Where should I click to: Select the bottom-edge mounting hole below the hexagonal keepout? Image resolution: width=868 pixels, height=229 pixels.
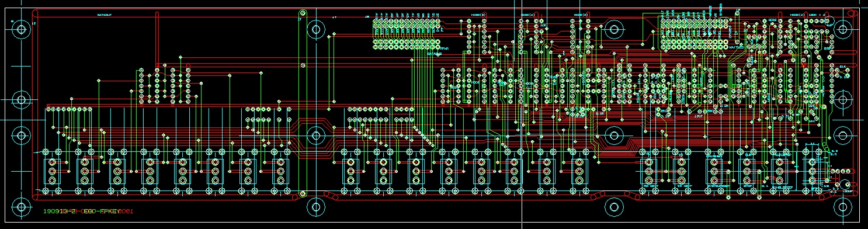[x=316, y=206]
